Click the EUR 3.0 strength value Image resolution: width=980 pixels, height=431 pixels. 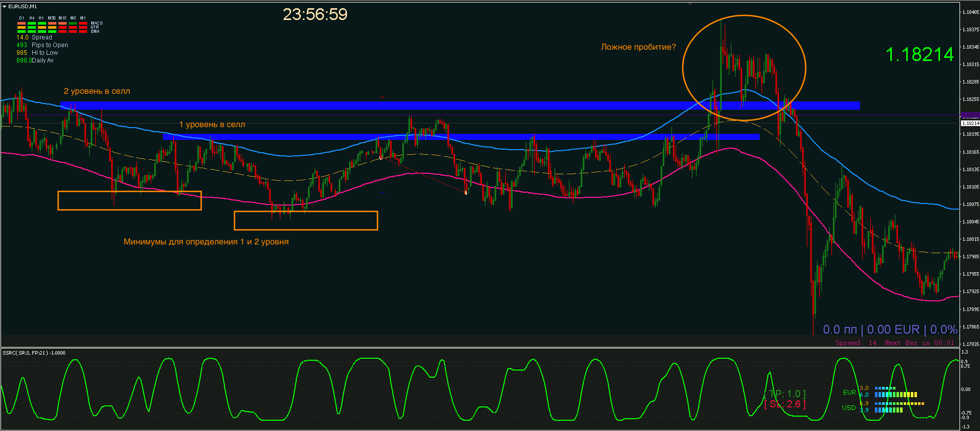tap(864, 388)
